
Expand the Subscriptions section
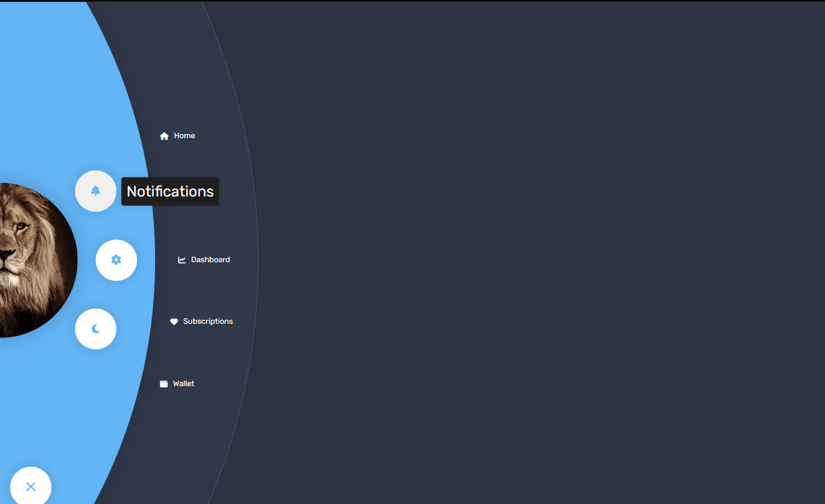click(x=207, y=321)
